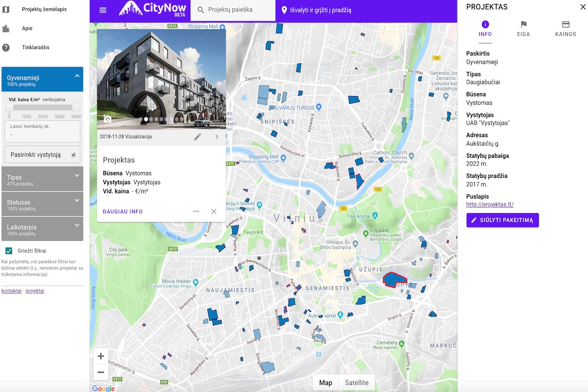Open the hamburger menu in the header
This screenshot has height=392, width=588.
[103, 10]
